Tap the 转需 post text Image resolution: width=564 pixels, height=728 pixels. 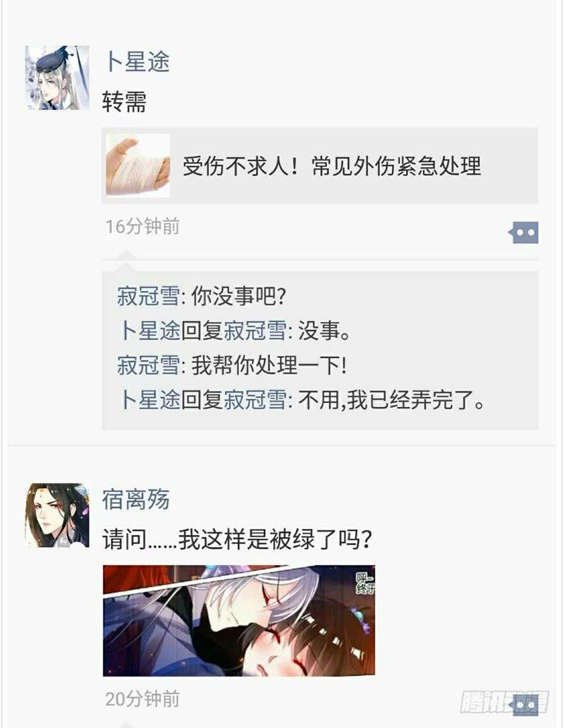pyautogui.click(x=124, y=101)
